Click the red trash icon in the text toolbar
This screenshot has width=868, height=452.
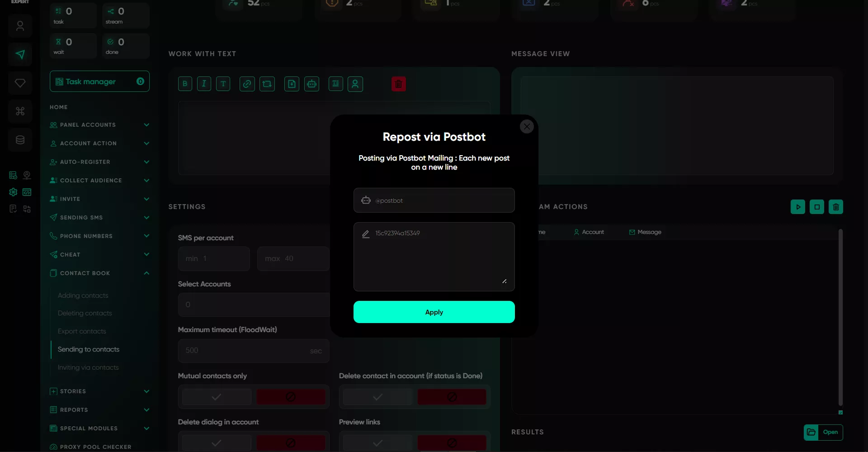(x=398, y=84)
